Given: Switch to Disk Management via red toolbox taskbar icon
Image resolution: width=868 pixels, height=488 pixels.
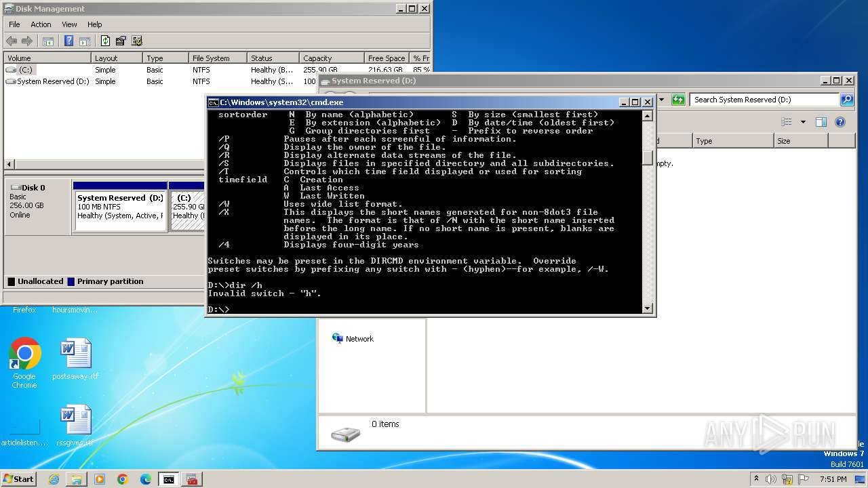Looking at the screenshot, I should pos(192,479).
